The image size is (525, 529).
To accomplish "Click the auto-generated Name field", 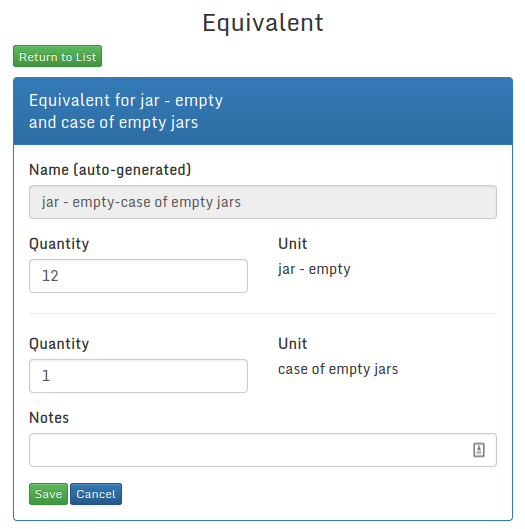I will coord(263,202).
